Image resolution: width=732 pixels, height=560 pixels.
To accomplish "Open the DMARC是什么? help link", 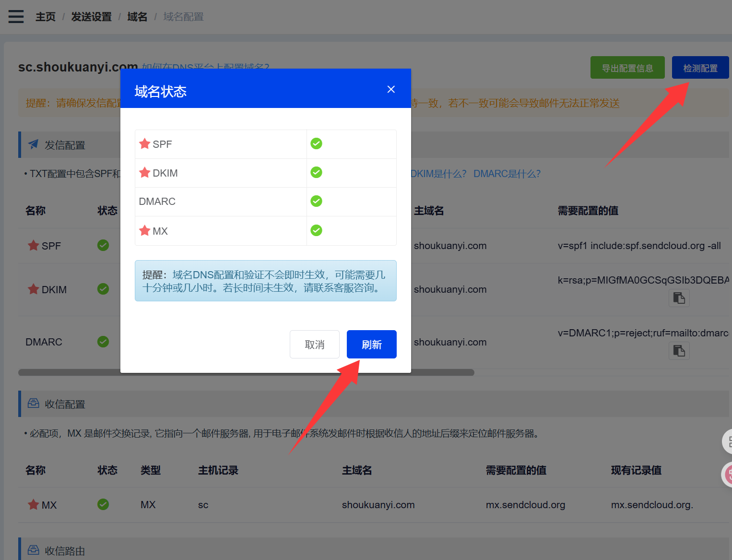I will [x=507, y=174].
